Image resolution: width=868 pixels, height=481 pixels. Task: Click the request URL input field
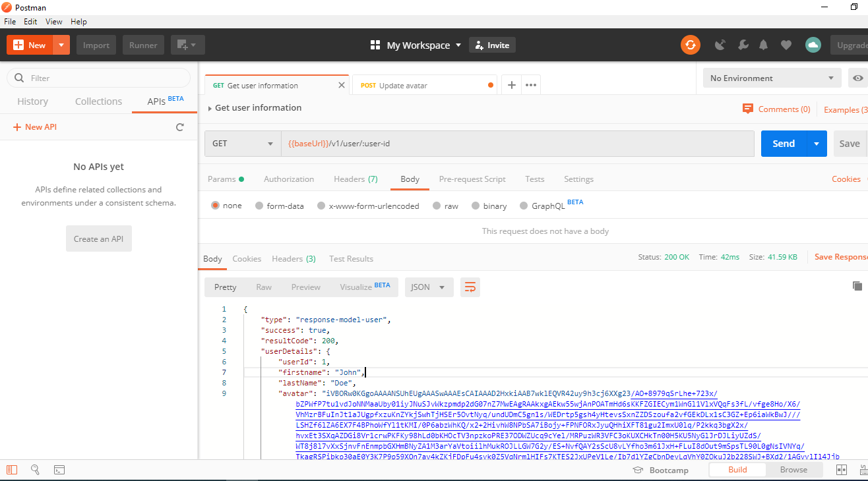(514, 144)
